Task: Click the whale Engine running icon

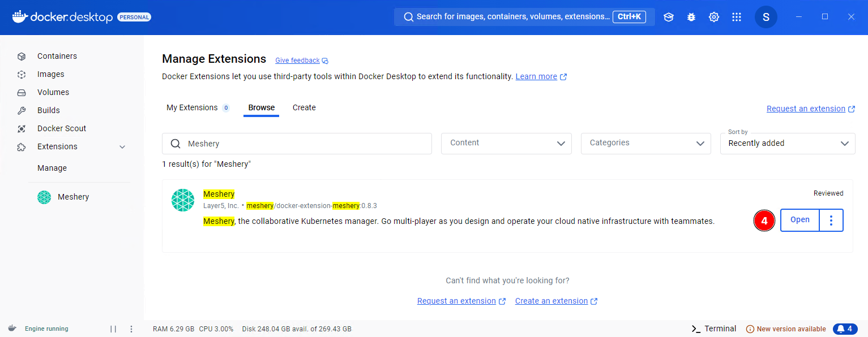Action: pos(12,329)
